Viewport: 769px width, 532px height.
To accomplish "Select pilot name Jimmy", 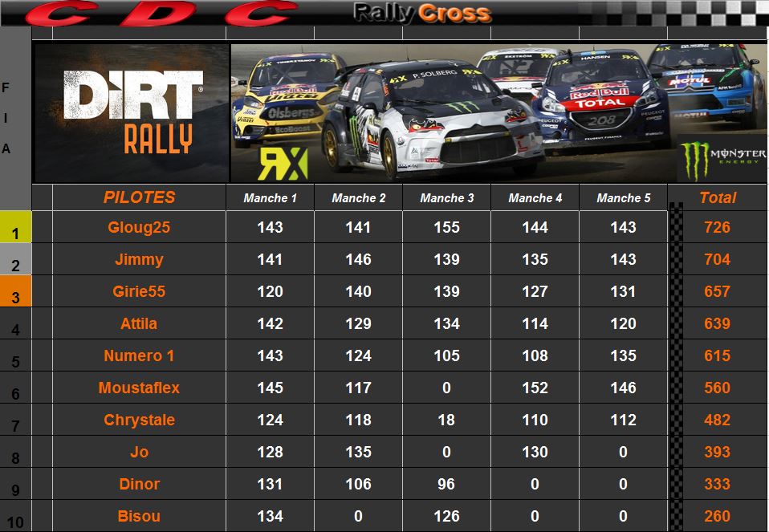I will pos(140,259).
